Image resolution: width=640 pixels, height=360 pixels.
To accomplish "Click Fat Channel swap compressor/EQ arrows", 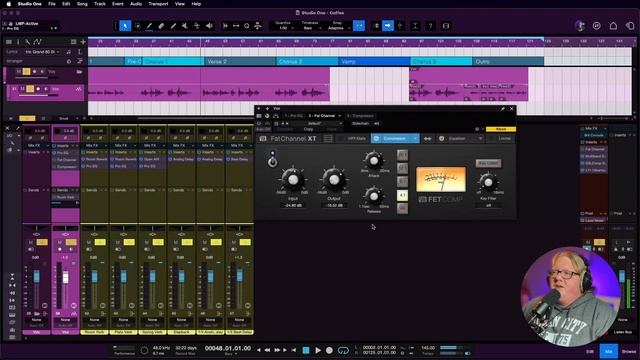I will pos(427,139).
